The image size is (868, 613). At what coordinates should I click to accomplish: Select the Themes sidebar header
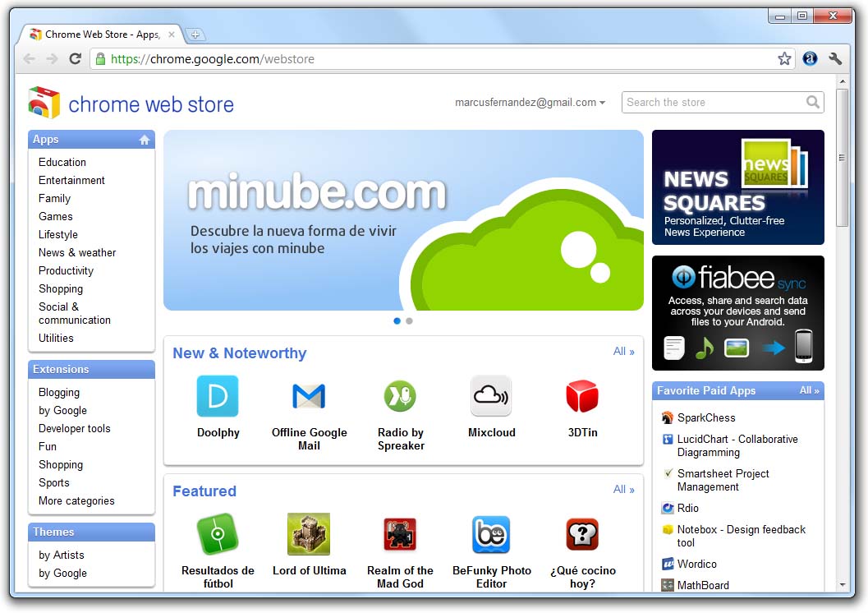pyautogui.click(x=91, y=532)
